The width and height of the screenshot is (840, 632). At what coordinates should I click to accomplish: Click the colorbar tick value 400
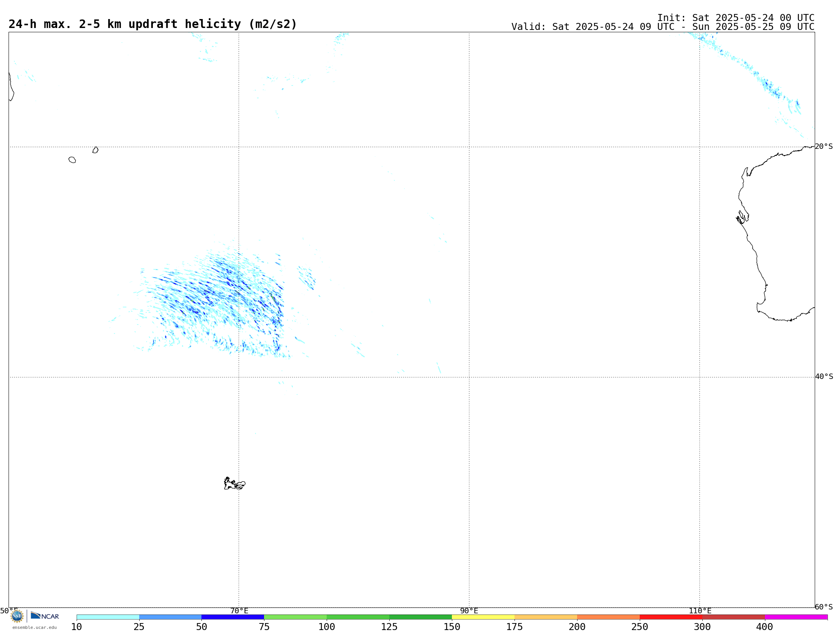click(x=765, y=627)
